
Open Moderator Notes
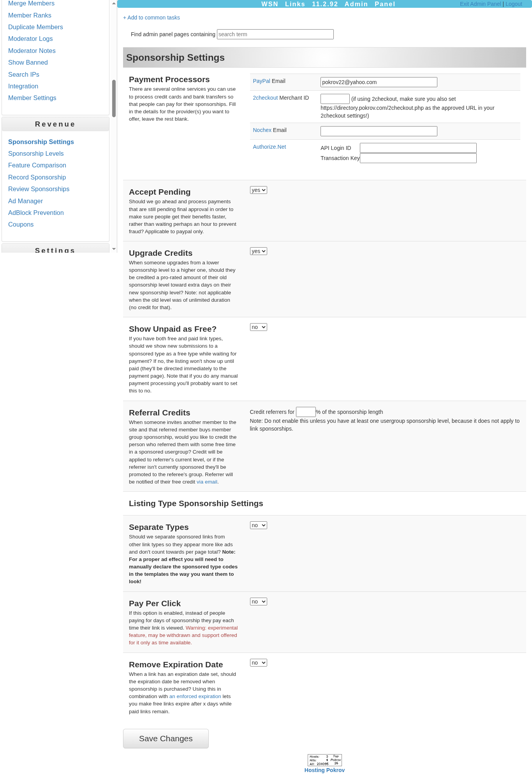pyautogui.click(x=32, y=51)
